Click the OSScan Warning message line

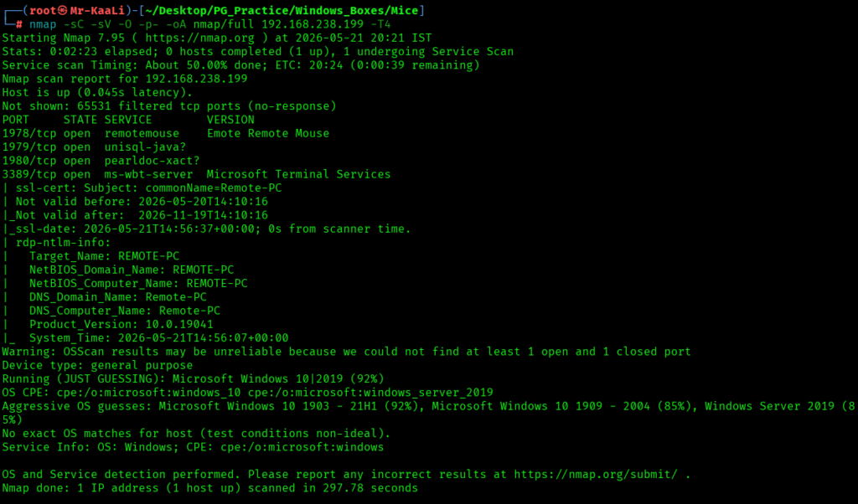346,352
